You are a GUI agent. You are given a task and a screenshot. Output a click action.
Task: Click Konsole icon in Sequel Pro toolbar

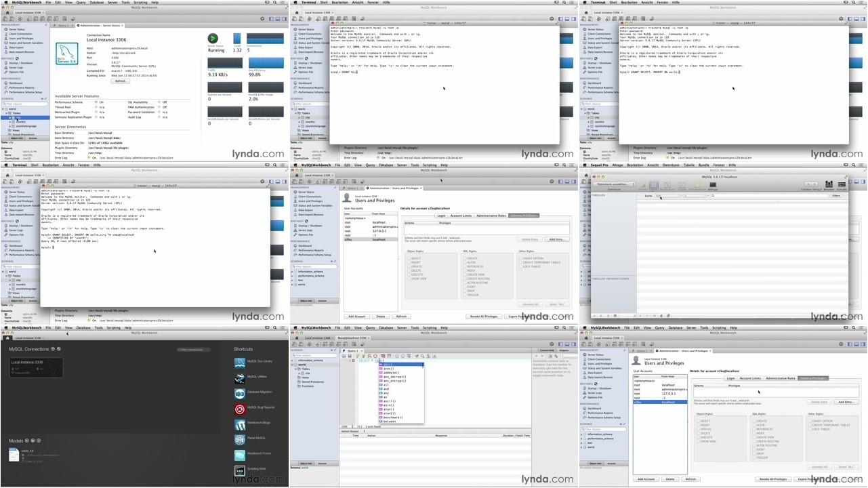842,185
